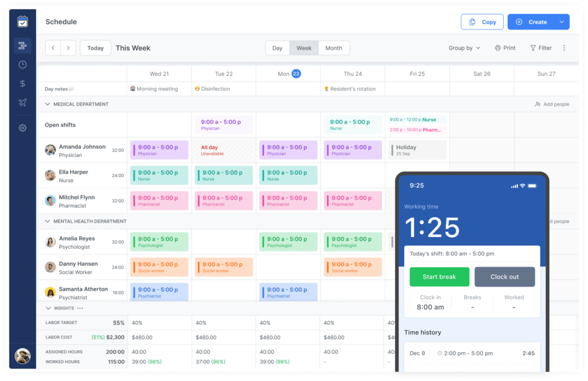Viewport: 588px width, 381px height.
Task: Open the three-dot more options menu
Action: [564, 48]
